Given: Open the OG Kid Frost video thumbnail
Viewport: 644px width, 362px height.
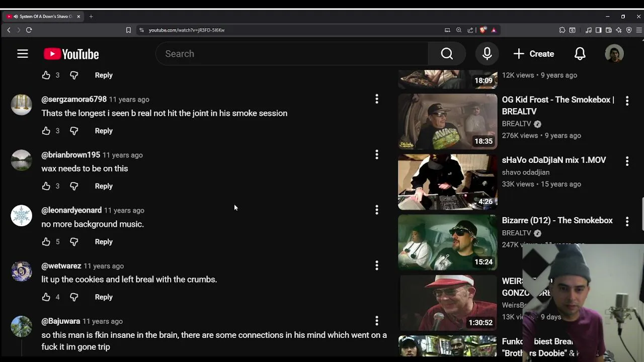Looking at the screenshot, I should tap(447, 122).
